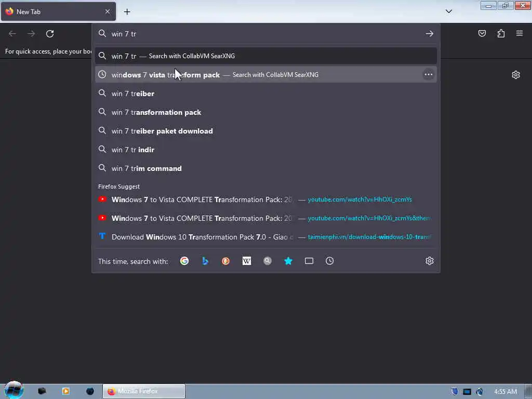Choose suggestion 'win 7 tr indir'
The image size is (532, 399).
coord(266,150)
